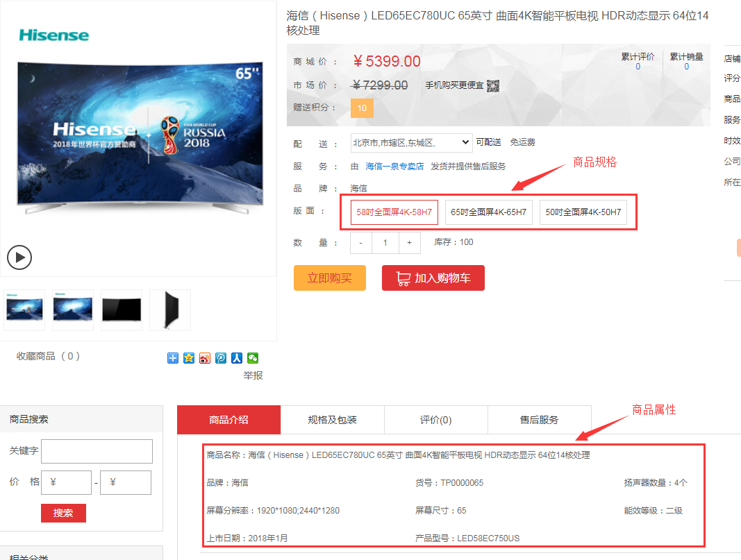
Task: Share to Sina Weibo icon
Action: 205,358
